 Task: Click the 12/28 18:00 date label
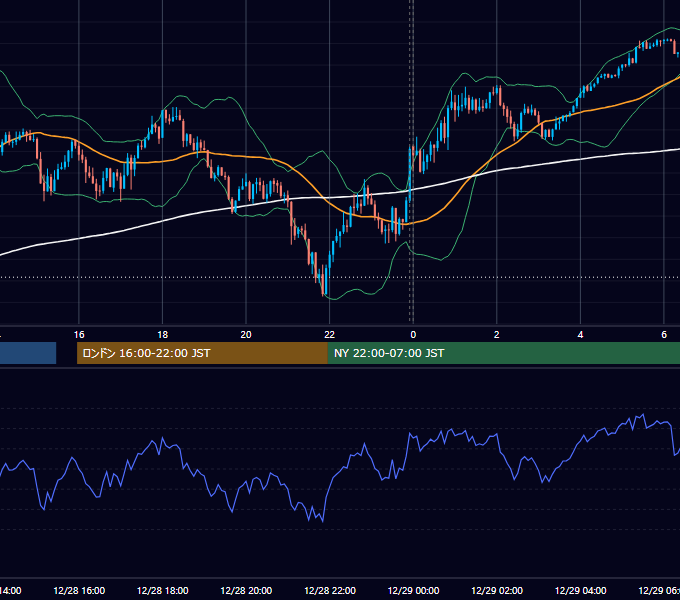tap(163, 590)
